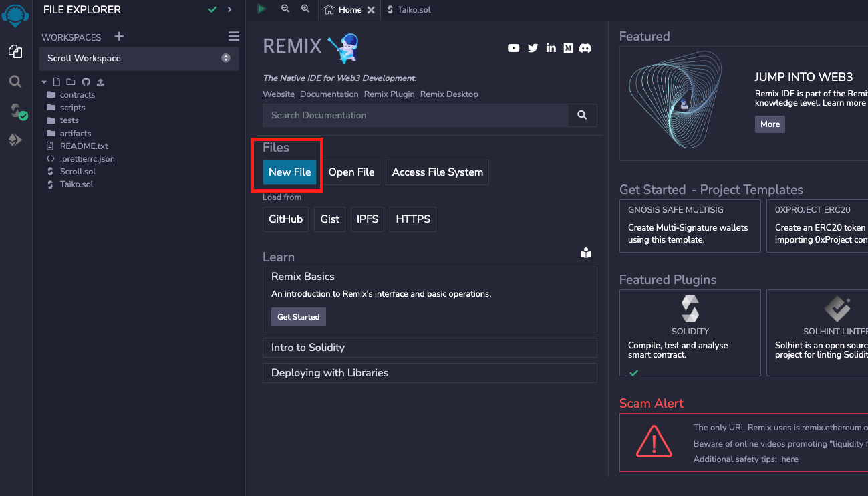
Task: Click the New File button
Action: pos(290,172)
